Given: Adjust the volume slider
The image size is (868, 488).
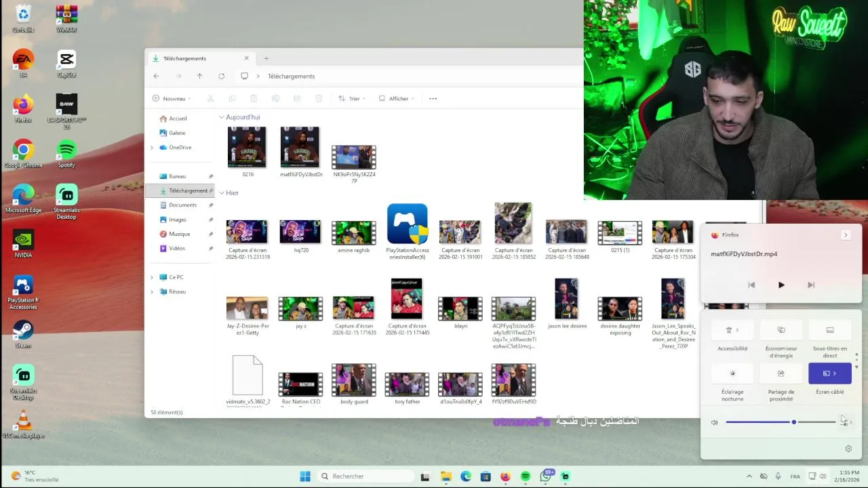Looking at the screenshot, I should [x=781, y=422].
